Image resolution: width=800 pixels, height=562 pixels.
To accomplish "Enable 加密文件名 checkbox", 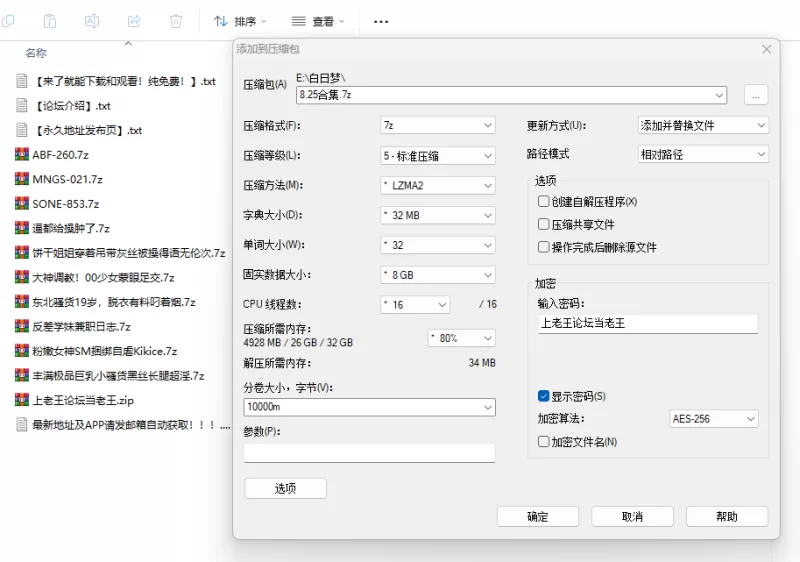I will pyautogui.click(x=544, y=441).
